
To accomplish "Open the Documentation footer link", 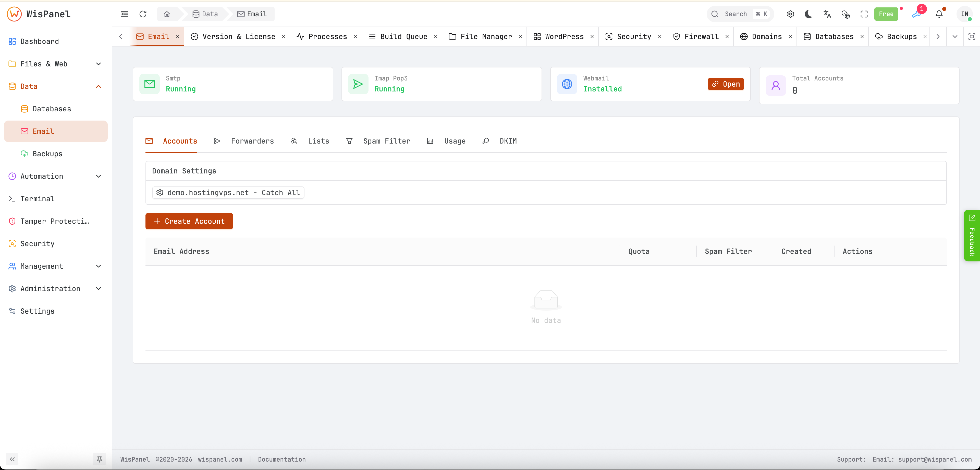I will [281, 459].
